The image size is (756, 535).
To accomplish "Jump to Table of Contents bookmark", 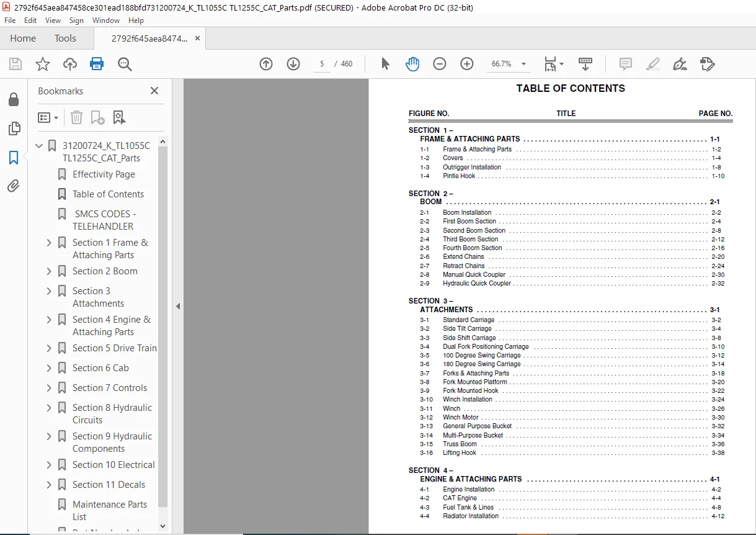I will [x=108, y=194].
